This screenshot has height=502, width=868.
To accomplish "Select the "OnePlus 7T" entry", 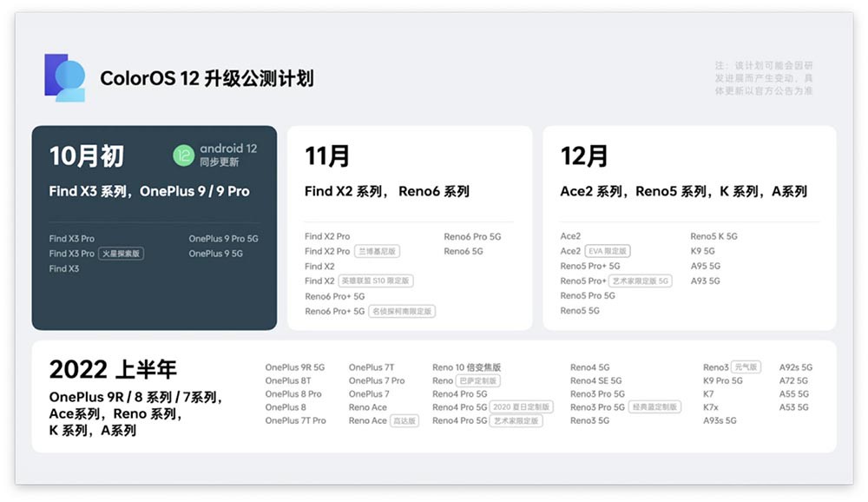I will coord(371,367).
